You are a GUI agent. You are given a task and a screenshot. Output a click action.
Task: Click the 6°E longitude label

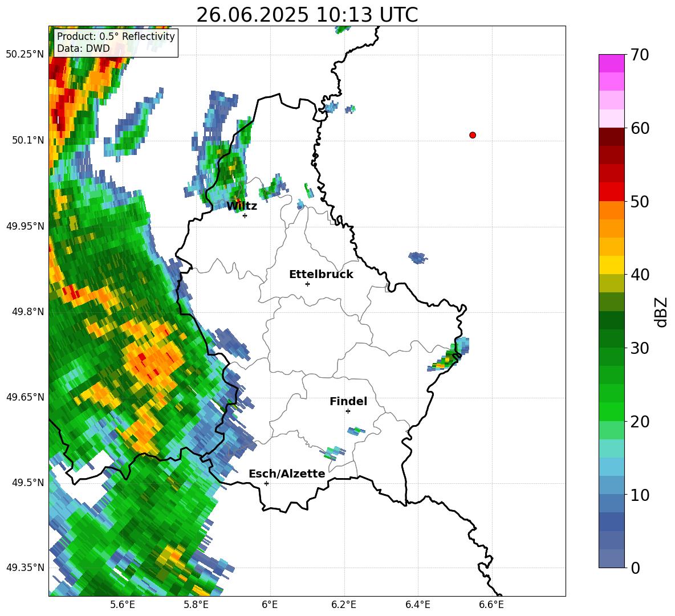click(270, 605)
